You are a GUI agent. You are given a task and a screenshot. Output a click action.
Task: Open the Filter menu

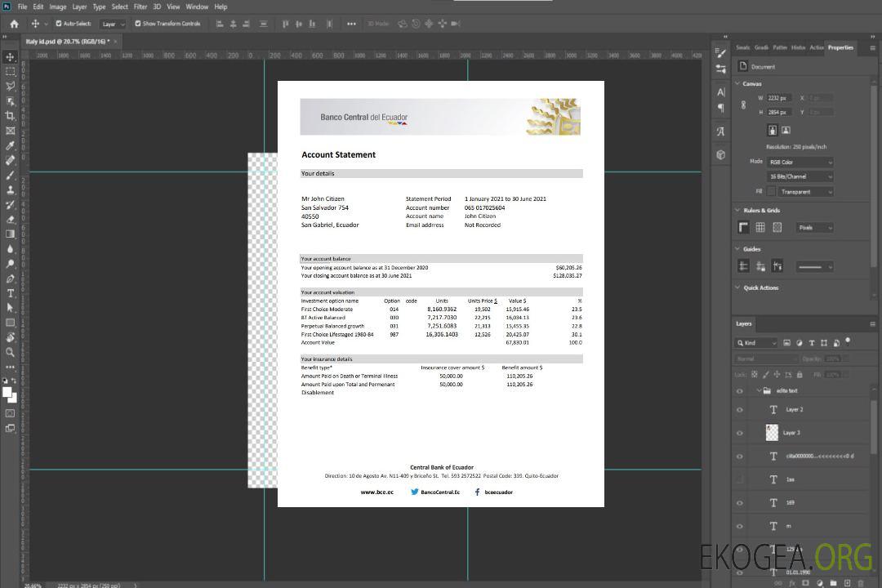(140, 7)
